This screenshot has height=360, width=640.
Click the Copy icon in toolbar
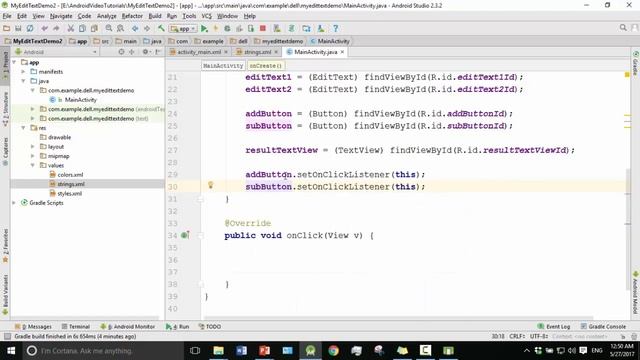(82, 29)
